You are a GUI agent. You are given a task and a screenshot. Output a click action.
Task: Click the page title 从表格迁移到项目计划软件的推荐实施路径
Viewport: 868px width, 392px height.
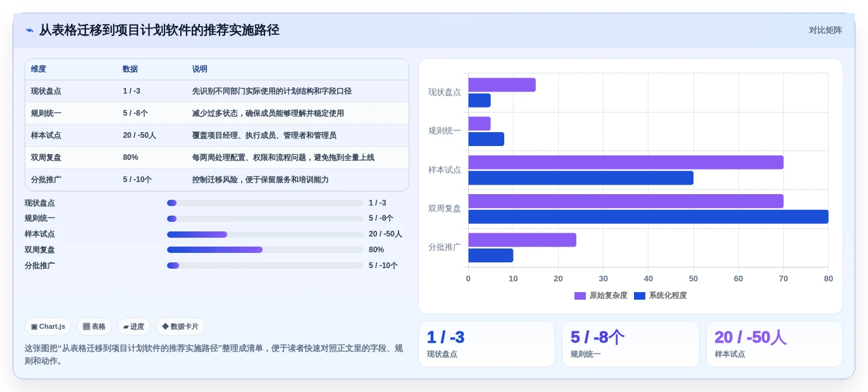[159, 30]
